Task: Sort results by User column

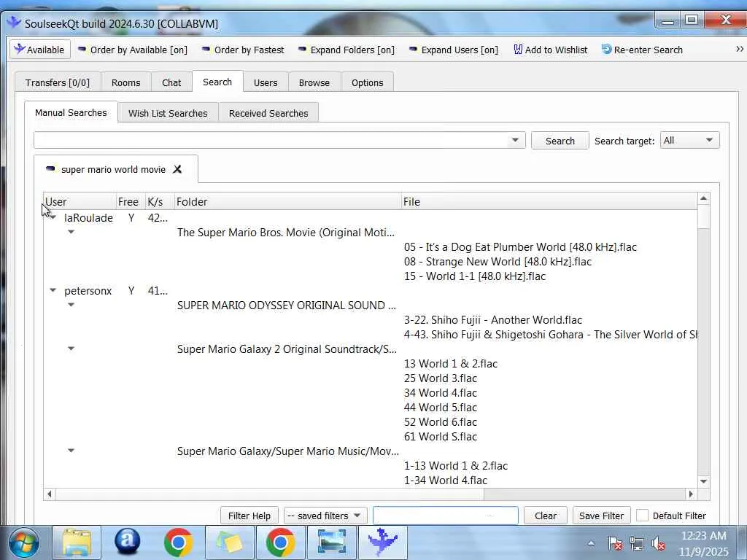Action: [80, 201]
